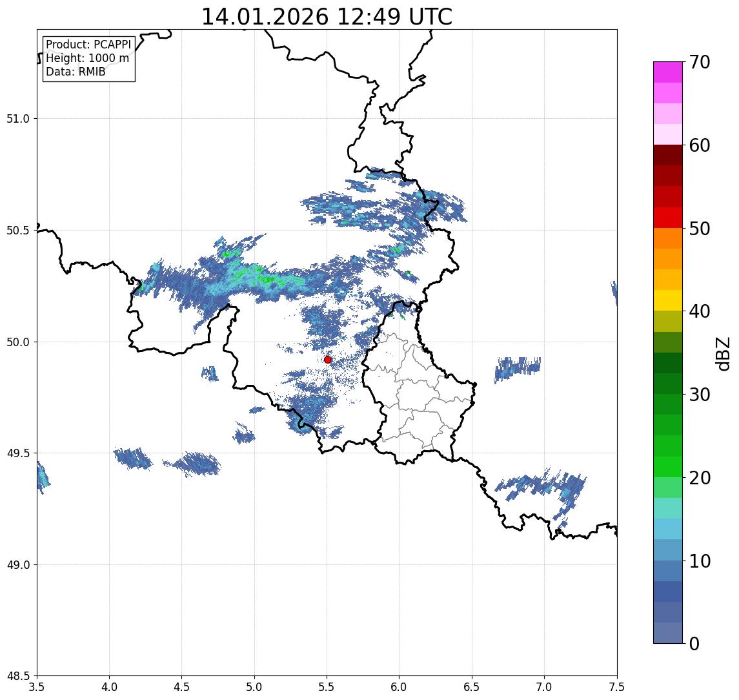Click the latitude axis label '49.0'

pyautogui.click(x=17, y=564)
